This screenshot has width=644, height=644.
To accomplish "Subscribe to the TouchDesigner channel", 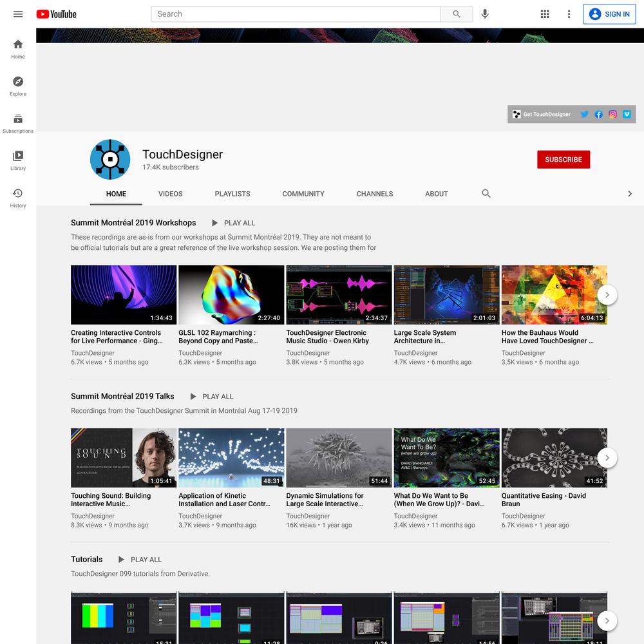I will pyautogui.click(x=563, y=159).
